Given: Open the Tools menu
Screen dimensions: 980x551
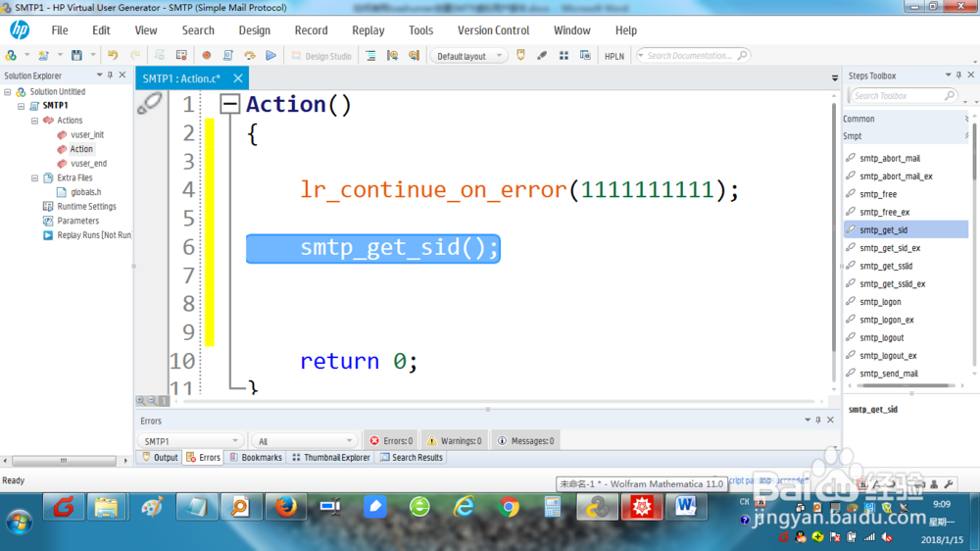Looking at the screenshot, I should coord(420,30).
